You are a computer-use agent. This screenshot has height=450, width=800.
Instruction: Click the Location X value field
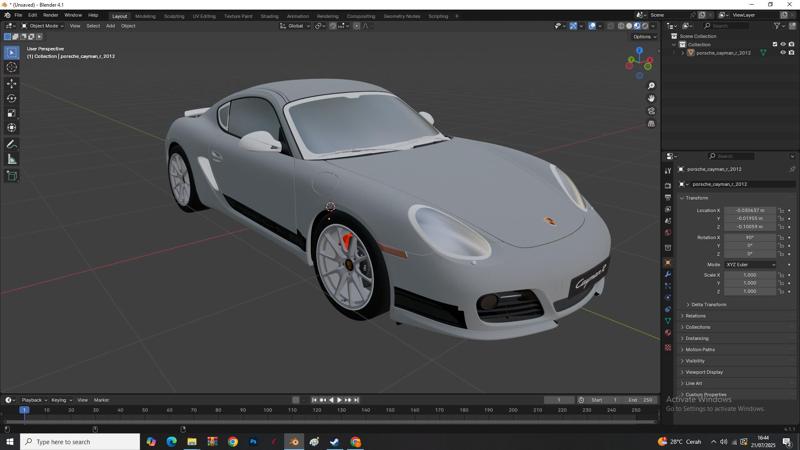[x=749, y=210]
